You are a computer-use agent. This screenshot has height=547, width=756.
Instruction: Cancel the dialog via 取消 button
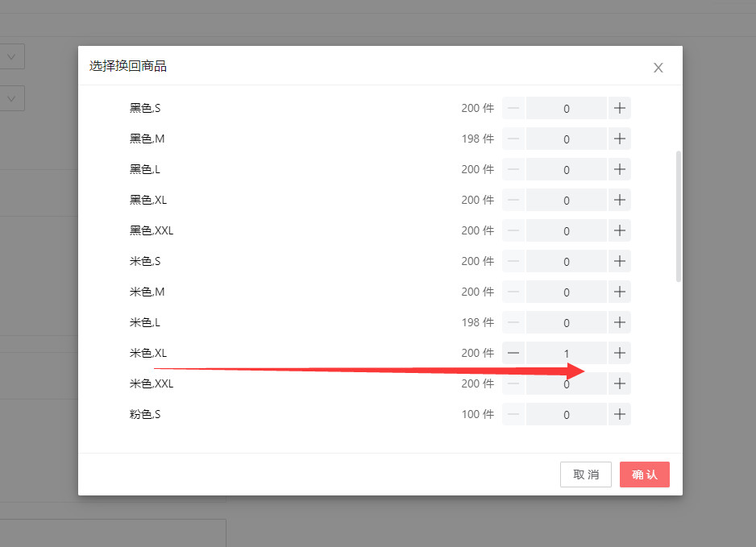click(x=586, y=474)
